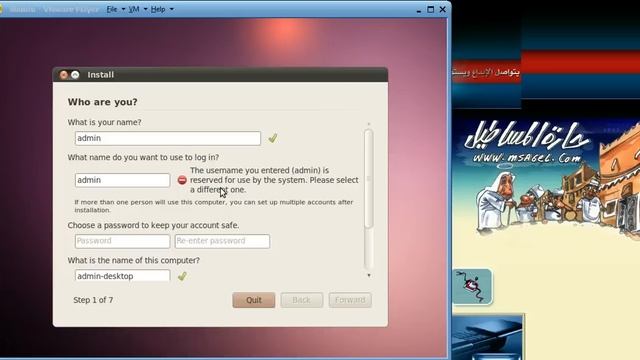Click the cartoon figure thumbnail on webpage

[x=472, y=287]
